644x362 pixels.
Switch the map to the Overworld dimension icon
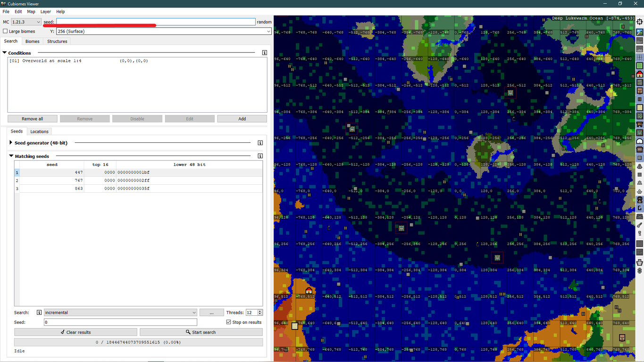click(640, 32)
